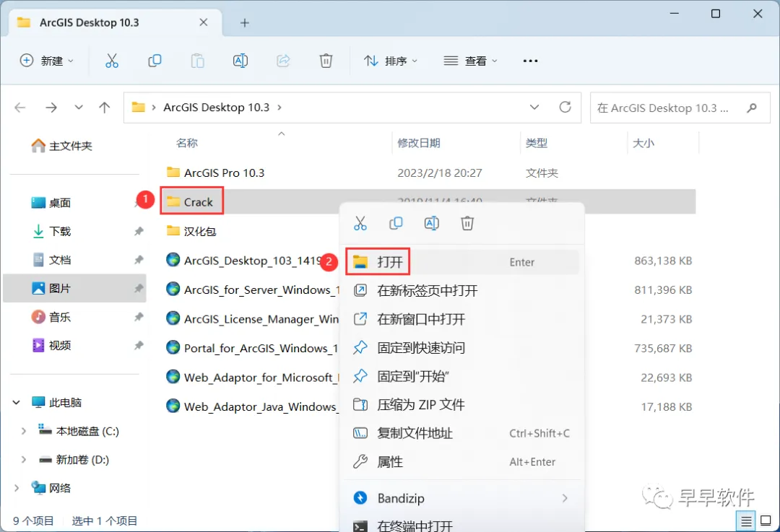Expand Bandizip submenu arrow
The image size is (780, 532).
click(x=565, y=498)
